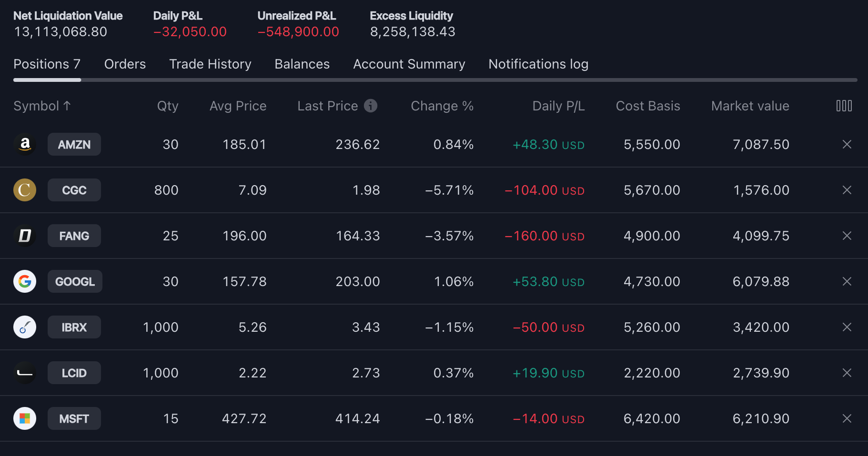Click the IBRX ticker button
Viewport: 868px width, 456px height.
coord(74,327)
